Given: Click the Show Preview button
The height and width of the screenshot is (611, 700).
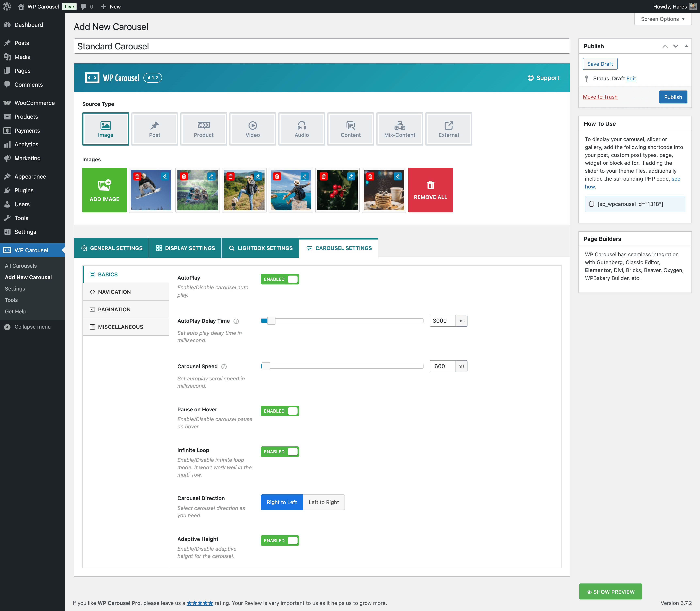Looking at the screenshot, I should 611,592.
